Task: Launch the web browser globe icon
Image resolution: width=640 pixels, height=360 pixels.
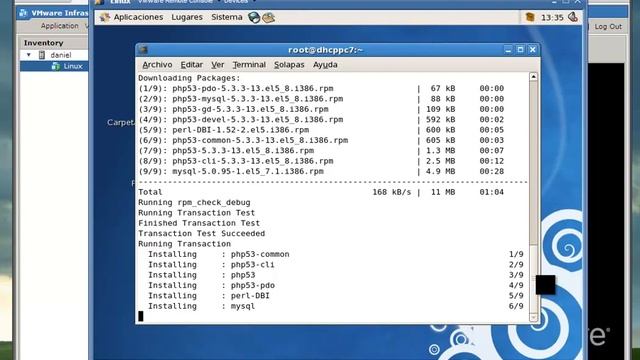Action: click(x=254, y=18)
